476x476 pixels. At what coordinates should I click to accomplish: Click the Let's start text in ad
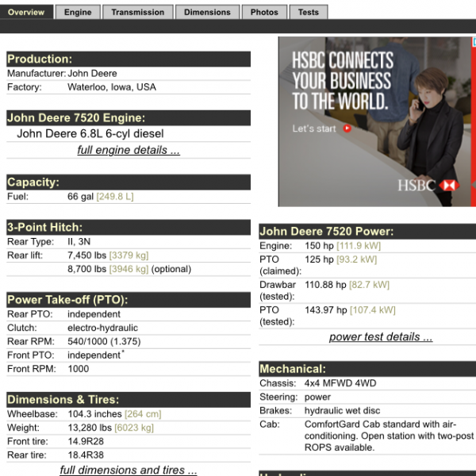(x=314, y=129)
